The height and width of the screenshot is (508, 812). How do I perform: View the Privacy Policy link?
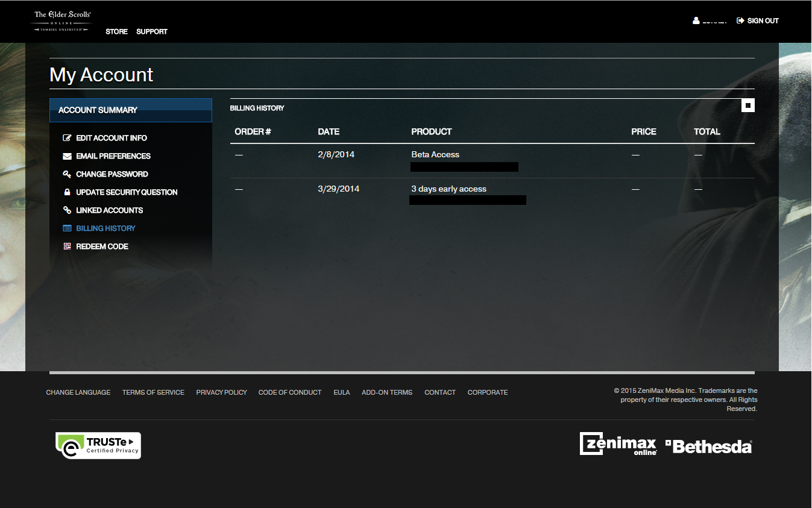click(221, 392)
